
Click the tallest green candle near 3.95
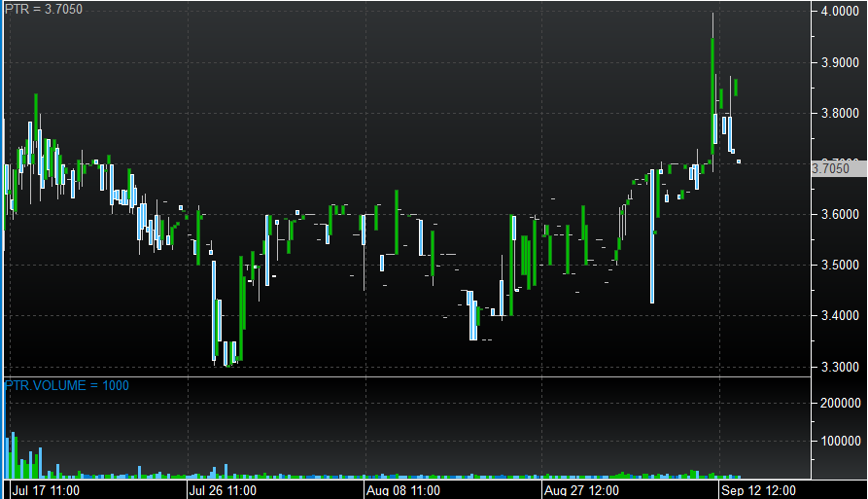(x=712, y=95)
